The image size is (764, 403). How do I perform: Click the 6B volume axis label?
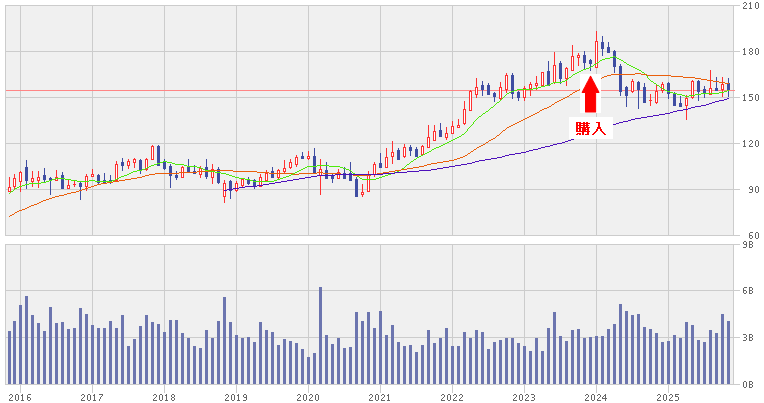[x=751, y=291]
